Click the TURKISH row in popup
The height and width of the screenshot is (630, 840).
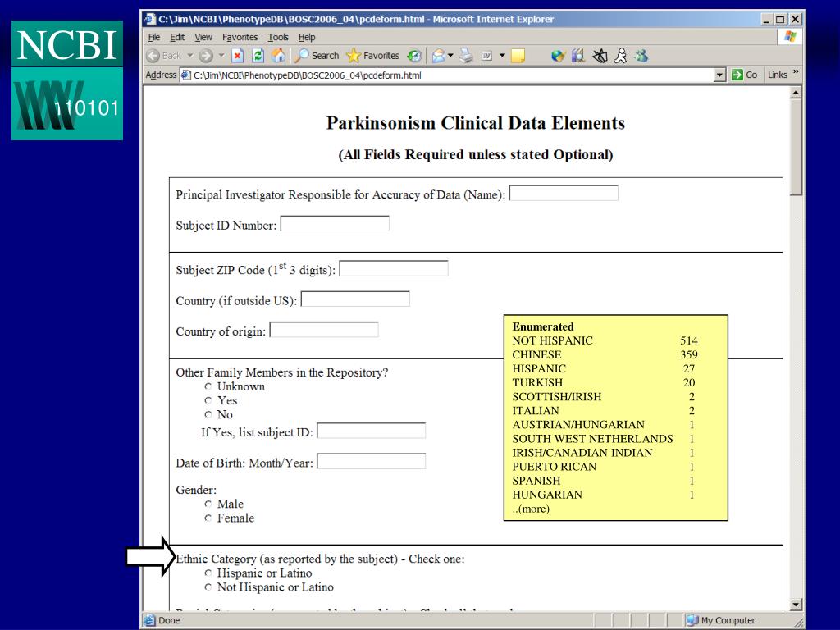pyautogui.click(x=605, y=382)
